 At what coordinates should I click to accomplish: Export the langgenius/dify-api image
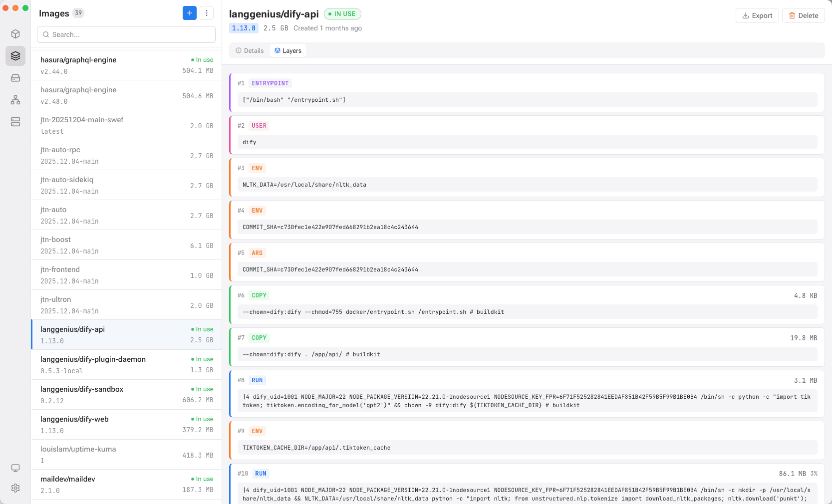757,15
